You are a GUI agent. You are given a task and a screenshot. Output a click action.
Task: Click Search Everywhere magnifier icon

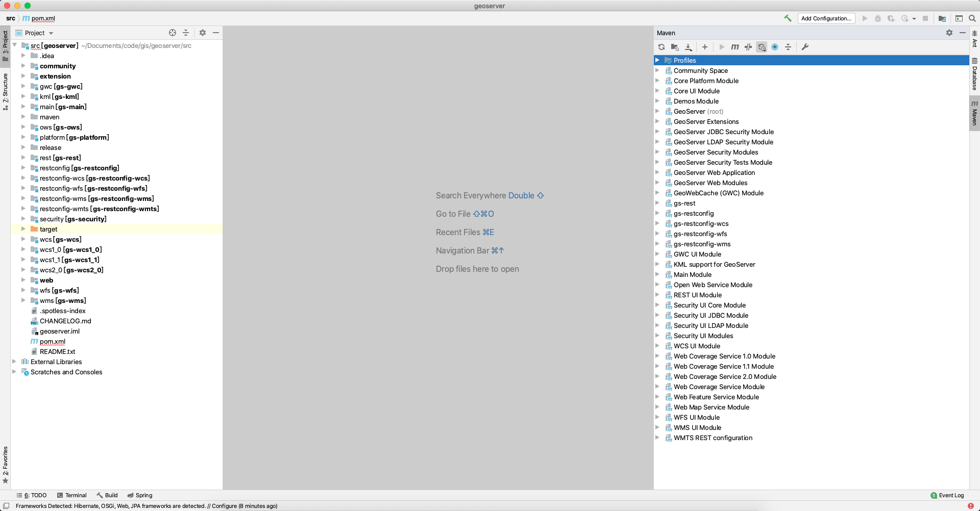(972, 18)
